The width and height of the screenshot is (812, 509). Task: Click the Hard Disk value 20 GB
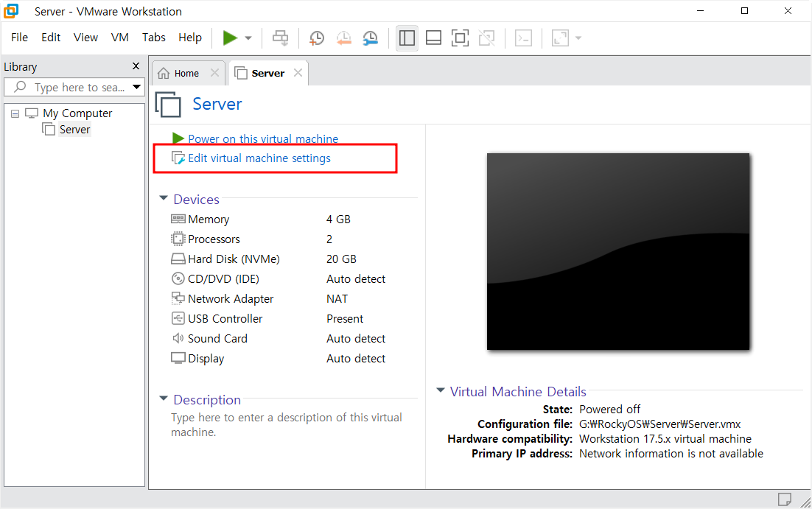[x=341, y=259]
